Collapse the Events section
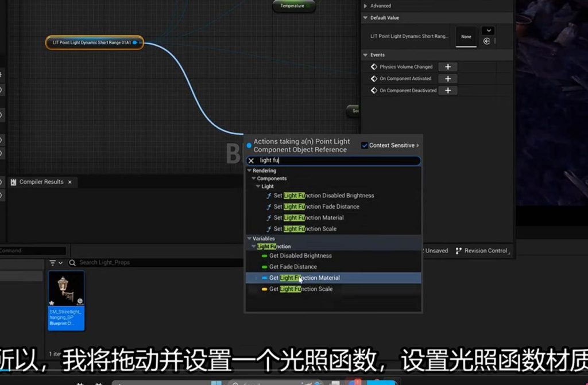Viewport: 588px width, 385px height. (x=365, y=55)
